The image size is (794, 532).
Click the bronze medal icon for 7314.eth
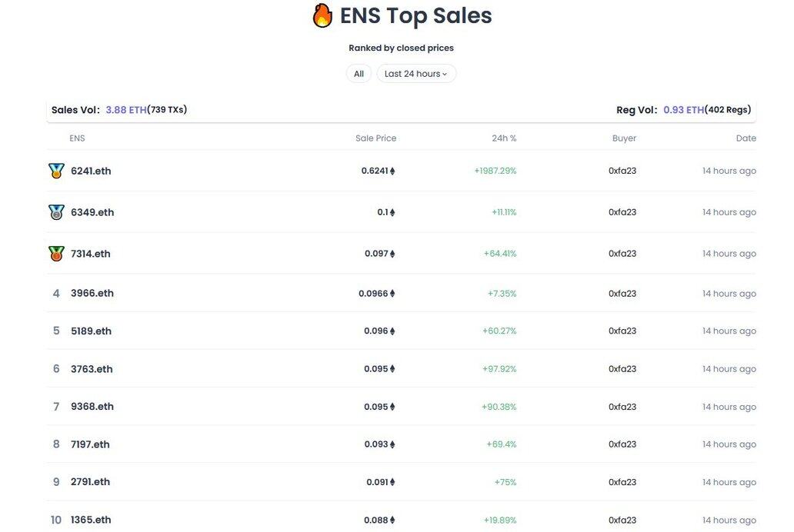click(x=56, y=254)
